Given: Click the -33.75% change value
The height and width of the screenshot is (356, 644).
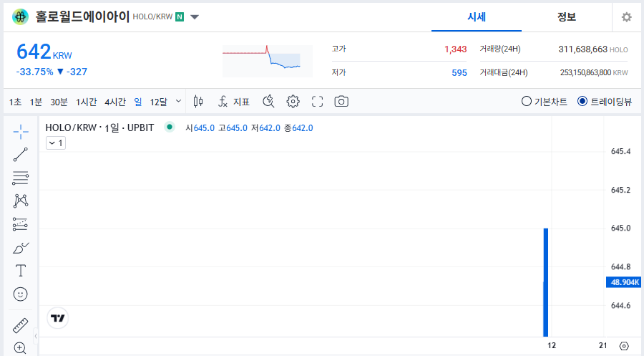Looking at the screenshot, I should [x=35, y=72].
